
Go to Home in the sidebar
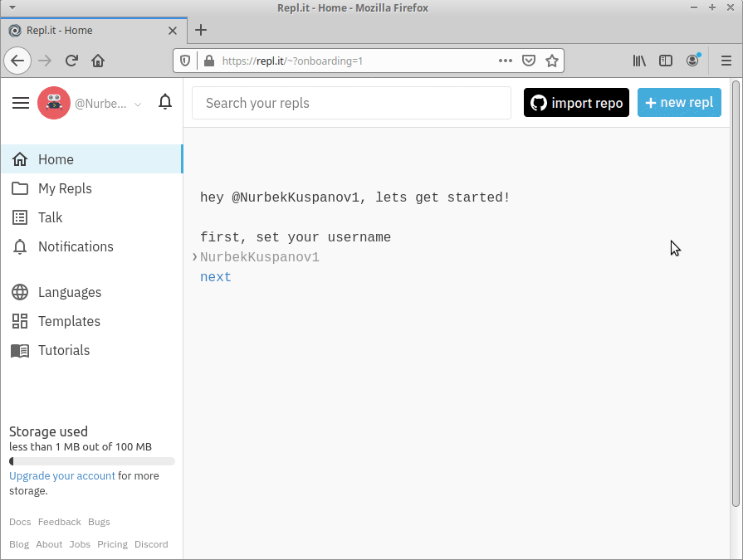tap(91, 159)
